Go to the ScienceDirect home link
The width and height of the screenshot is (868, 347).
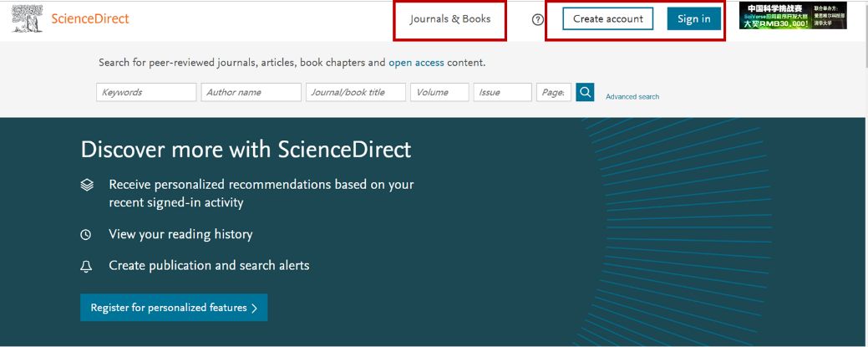coord(89,18)
